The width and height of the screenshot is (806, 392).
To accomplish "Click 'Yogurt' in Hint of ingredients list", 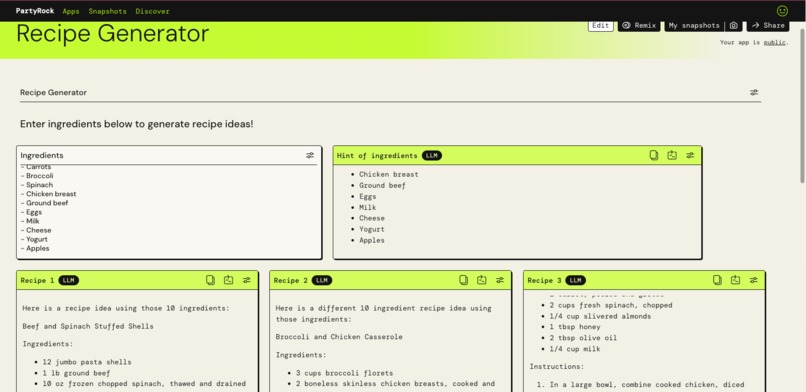I will 372,230.
